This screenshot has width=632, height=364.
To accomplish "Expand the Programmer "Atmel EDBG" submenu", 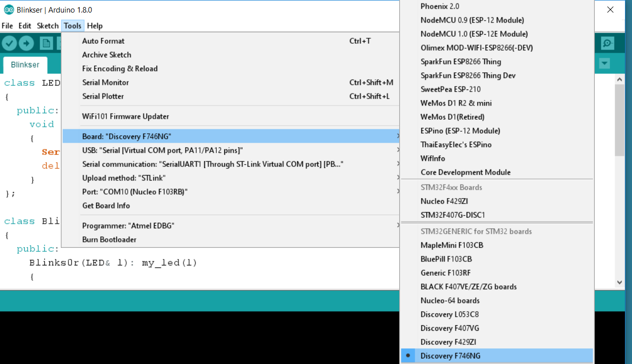I will [x=231, y=226].
